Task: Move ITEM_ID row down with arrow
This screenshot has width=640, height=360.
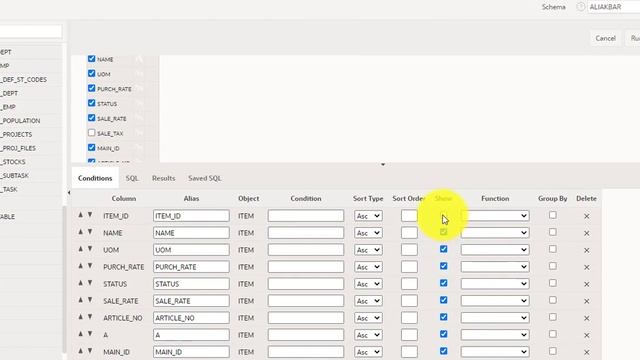Action: click(x=90, y=215)
